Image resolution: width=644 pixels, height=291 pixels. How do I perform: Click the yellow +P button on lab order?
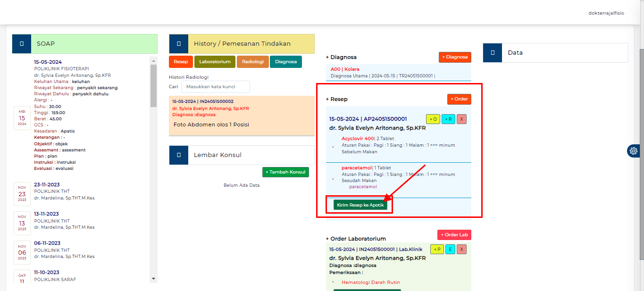(x=437, y=249)
